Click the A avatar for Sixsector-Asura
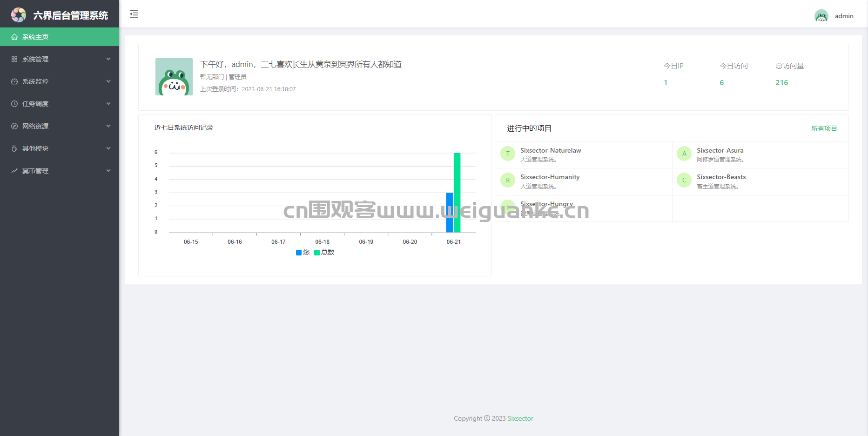The width and height of the screenshot is (868, 436). [684, 154]
